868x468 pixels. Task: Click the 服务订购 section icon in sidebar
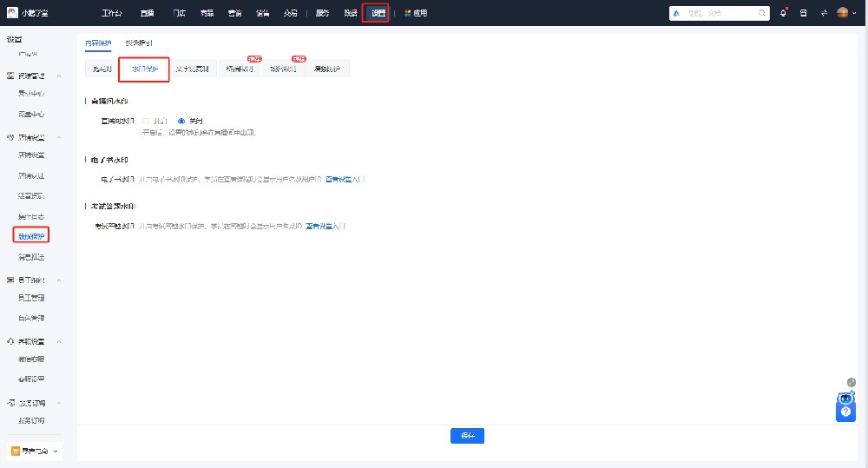tap(10, 403)
